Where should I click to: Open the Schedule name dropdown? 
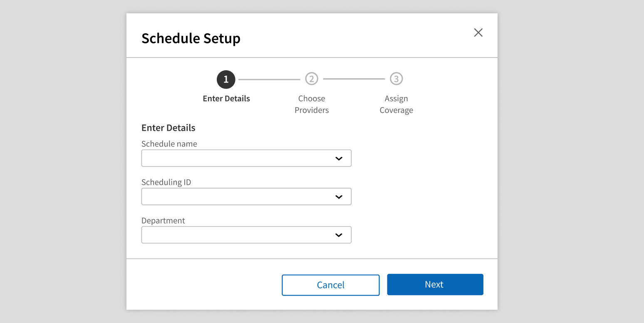pos(246,158)
